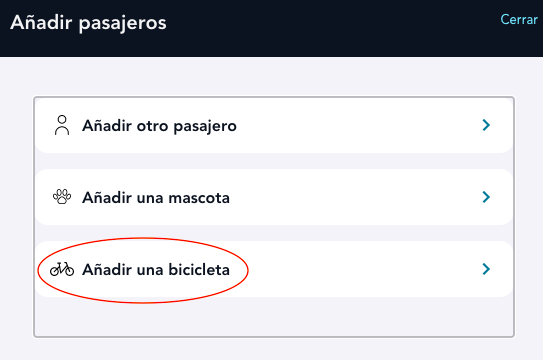
Task: Click the bicycle icon
Action: click(62, 269)
